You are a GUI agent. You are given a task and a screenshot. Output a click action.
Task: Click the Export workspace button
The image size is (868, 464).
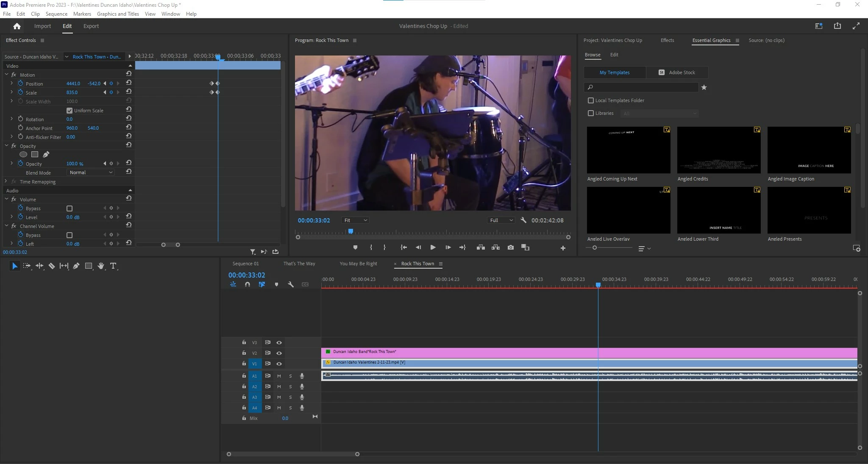(x=91, y=26)
